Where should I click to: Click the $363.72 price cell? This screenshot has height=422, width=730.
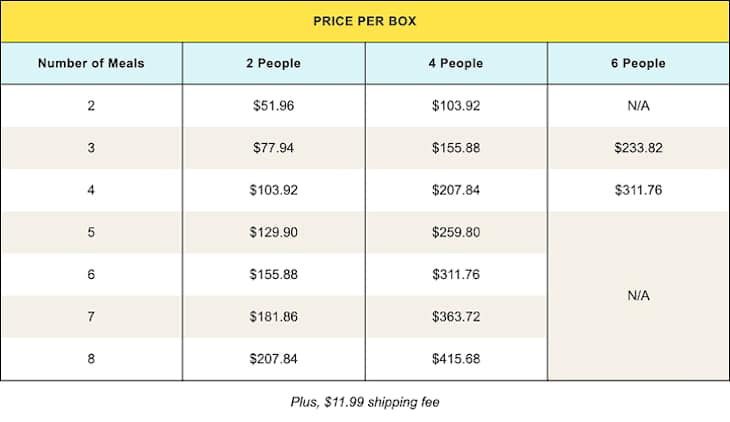[x=456, y=317]
